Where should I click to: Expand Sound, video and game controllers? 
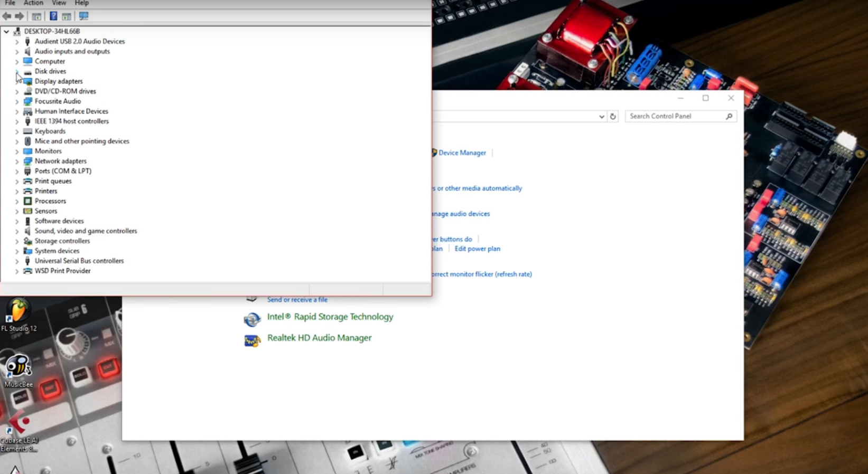click(16, 231)
